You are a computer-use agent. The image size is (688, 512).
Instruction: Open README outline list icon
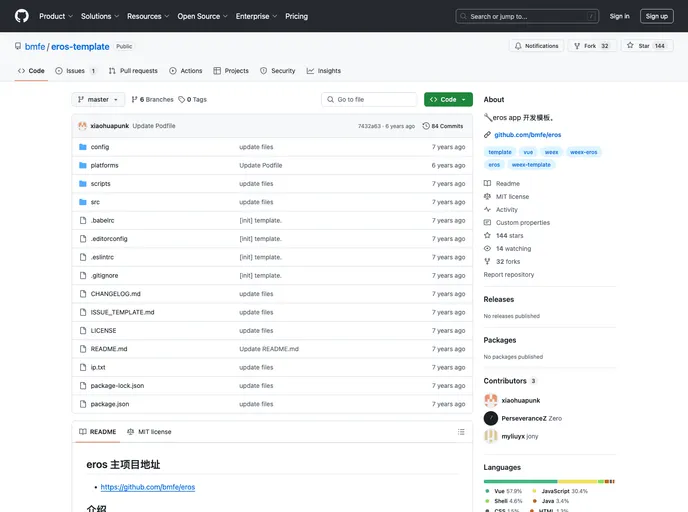tap(461, 432)
